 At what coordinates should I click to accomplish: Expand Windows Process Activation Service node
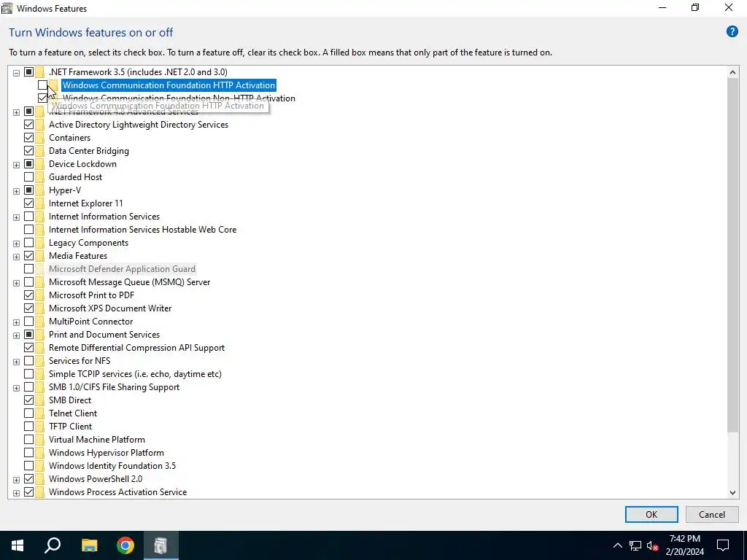click(x=16, y=493)
